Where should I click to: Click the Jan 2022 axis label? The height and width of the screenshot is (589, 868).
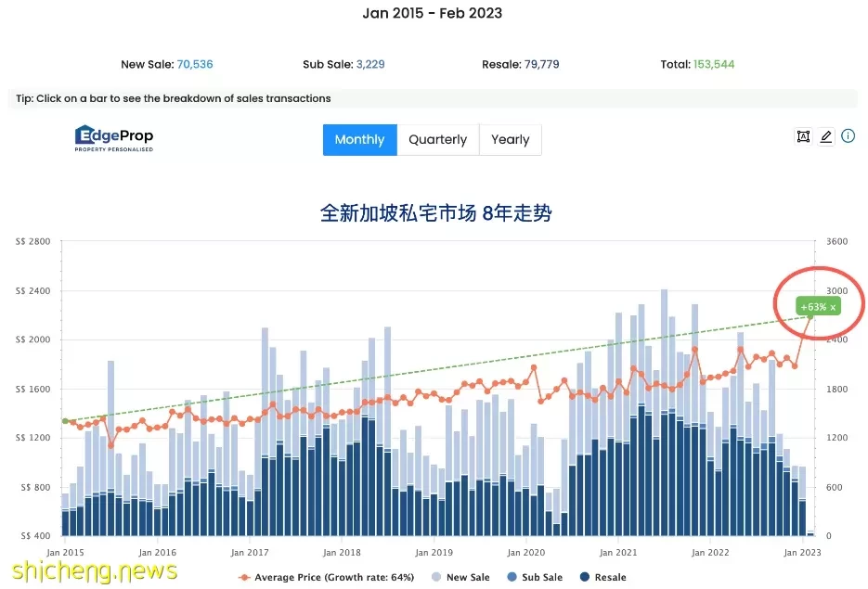point(710,553)
